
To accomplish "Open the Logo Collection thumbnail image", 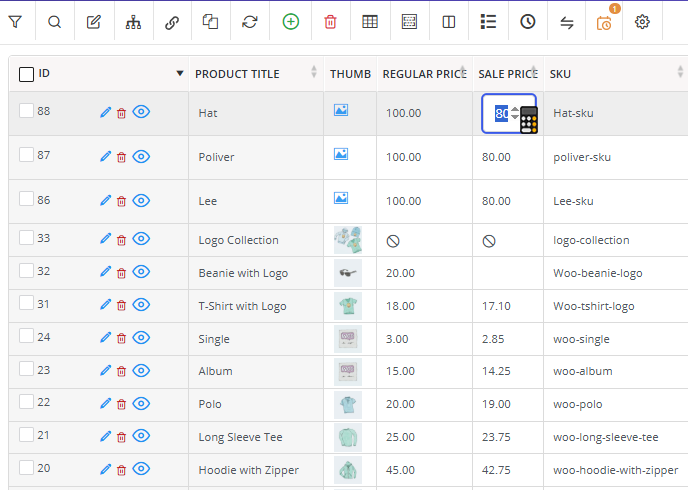I will (x=348, y=240).
